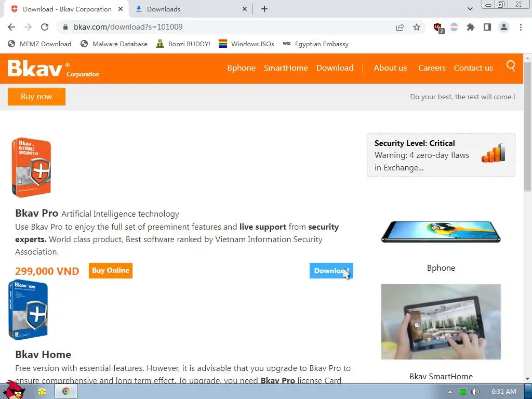This screenshot has height=399, width=532.
Task: Open the Security Level Critical warning
Action: [x=441, y=155]
